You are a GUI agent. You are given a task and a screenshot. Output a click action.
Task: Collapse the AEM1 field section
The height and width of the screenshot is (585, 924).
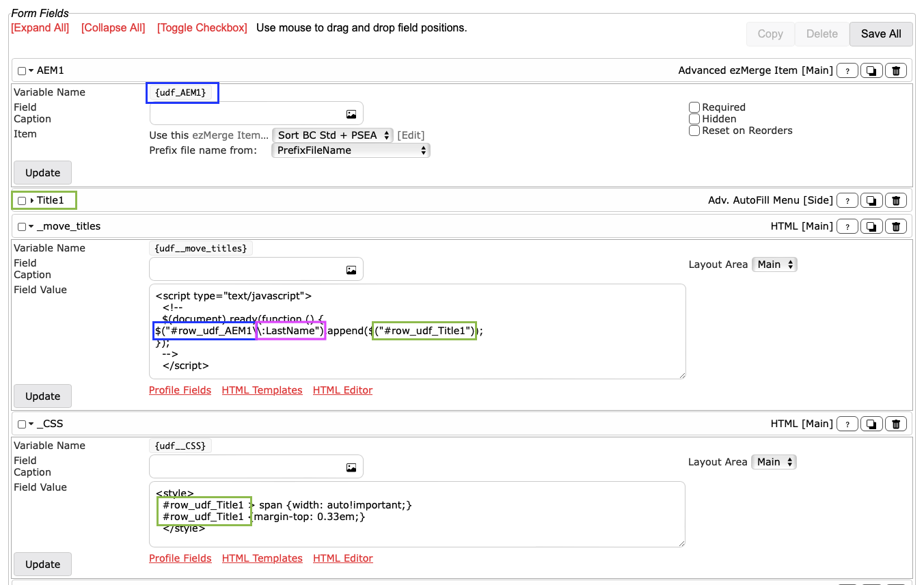click(x=31, y=71)
